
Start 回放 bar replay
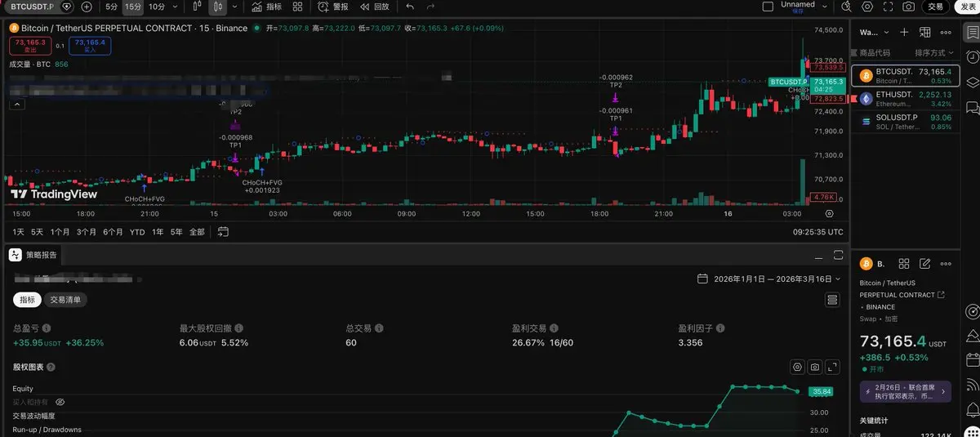pos(375,7)
